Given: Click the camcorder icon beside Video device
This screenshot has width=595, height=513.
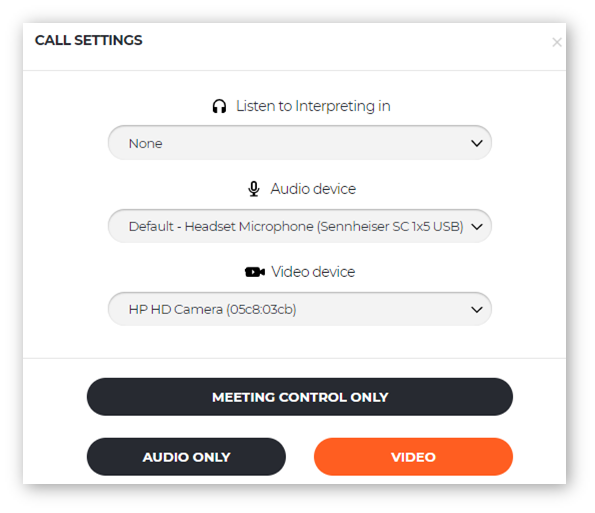Looking at the screenshot, I should [255, 272].
